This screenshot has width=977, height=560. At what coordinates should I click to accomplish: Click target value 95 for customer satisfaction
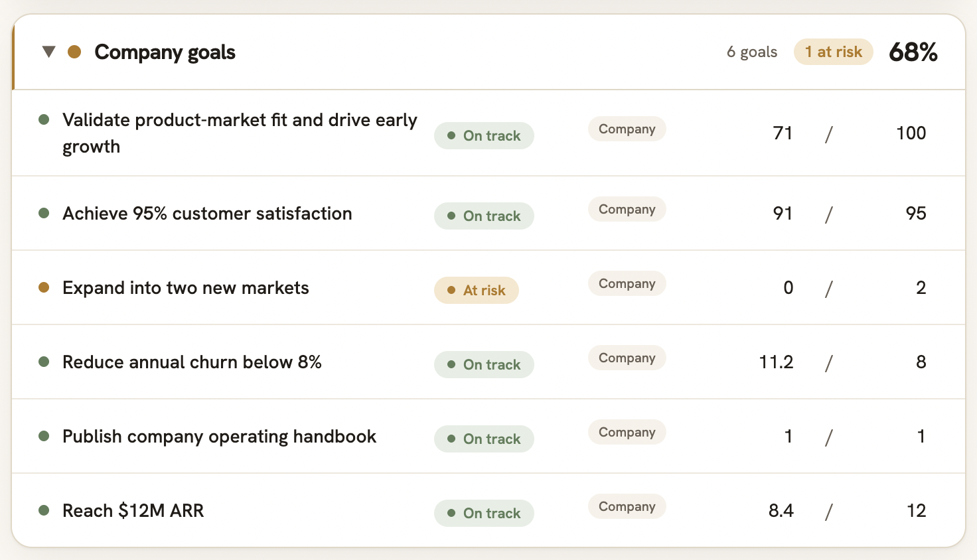[916, 213]
